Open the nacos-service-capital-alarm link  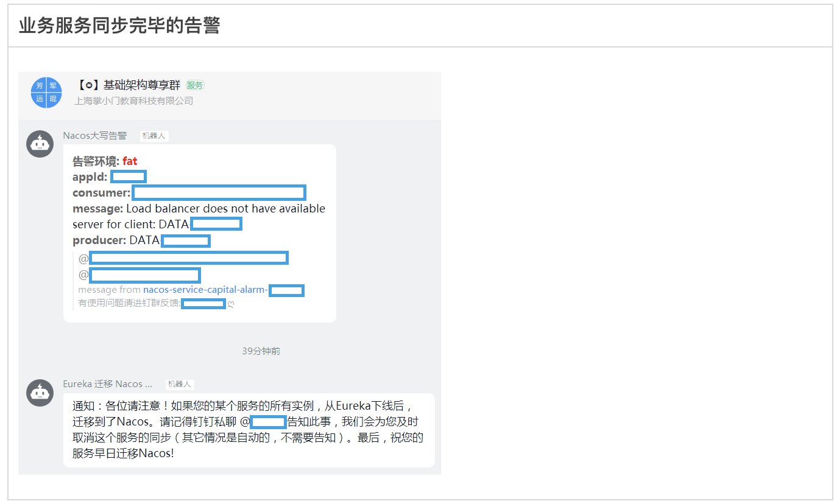(x=205, y=290)
